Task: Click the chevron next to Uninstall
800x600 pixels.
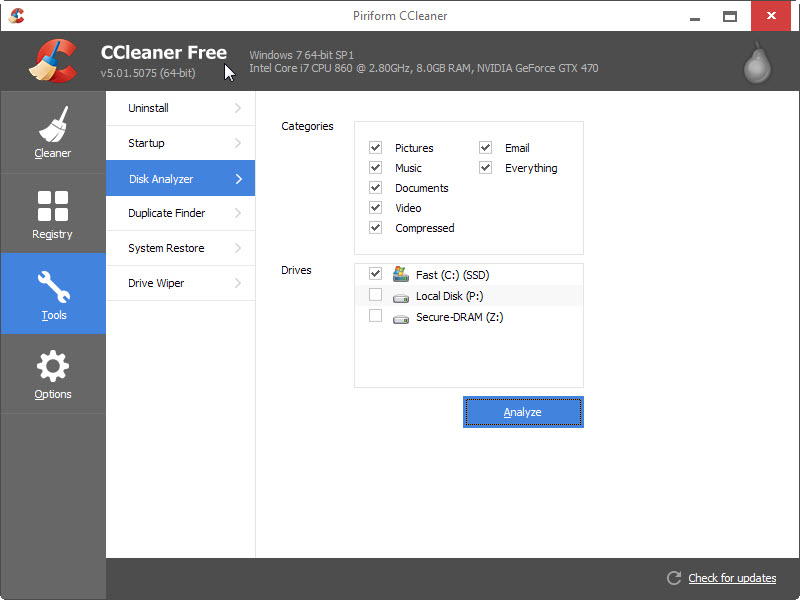Action: pyautogui.click(x=238, y=108)
